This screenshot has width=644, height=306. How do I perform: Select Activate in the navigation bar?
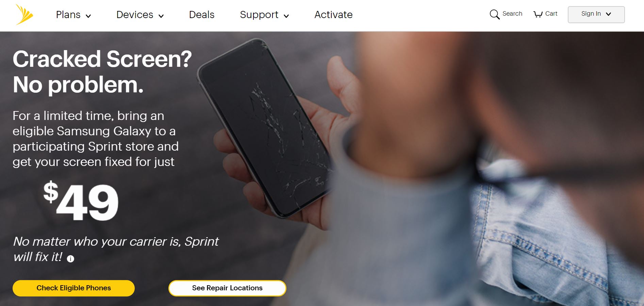coord(333,15)
